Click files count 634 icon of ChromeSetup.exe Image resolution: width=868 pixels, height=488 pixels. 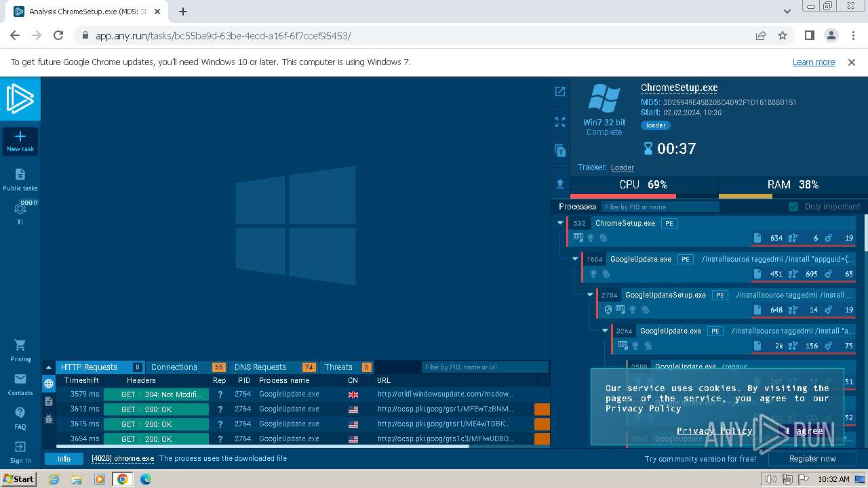pyautogui.click(x=758, y=238)
